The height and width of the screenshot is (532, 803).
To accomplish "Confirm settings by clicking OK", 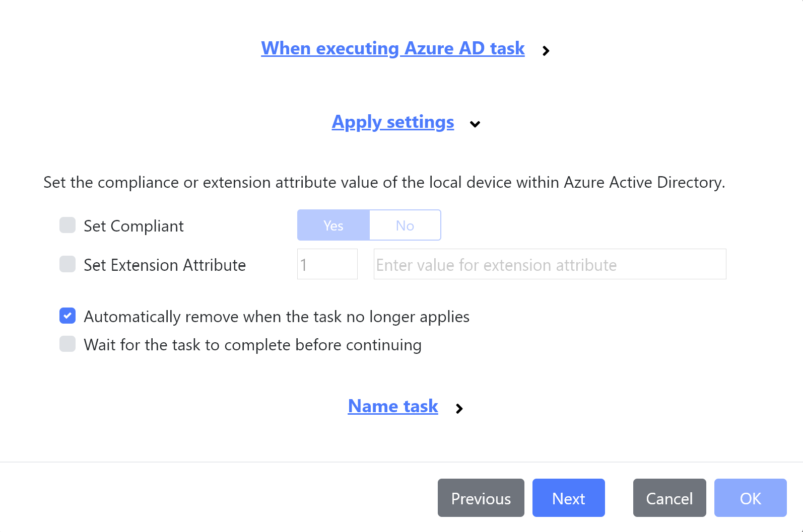I will [750, 498].
